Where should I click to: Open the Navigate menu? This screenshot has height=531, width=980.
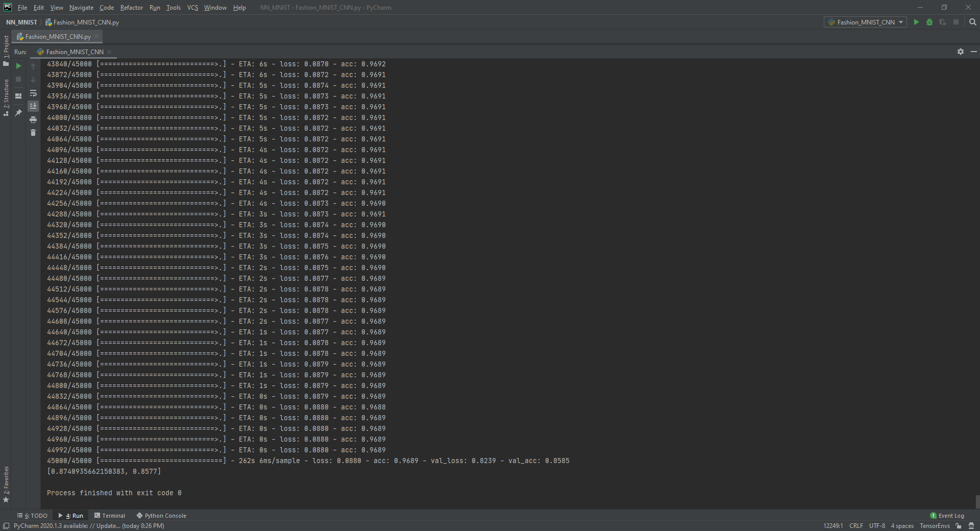point(81,8)
